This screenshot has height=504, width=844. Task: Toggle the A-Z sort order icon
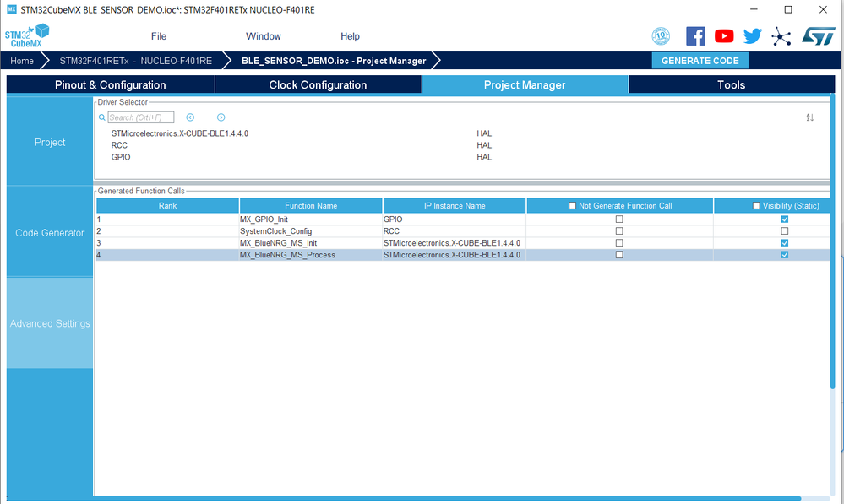(x=809, y=117)
